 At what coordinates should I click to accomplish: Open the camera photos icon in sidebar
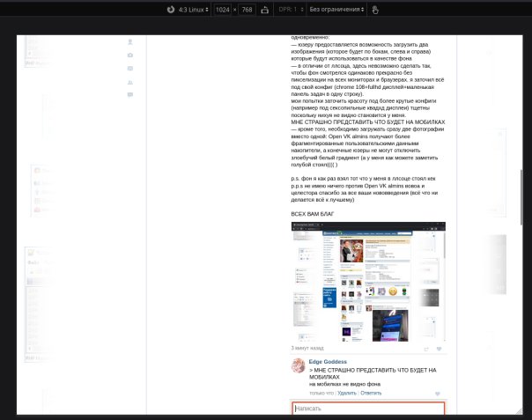click(130, 55)
